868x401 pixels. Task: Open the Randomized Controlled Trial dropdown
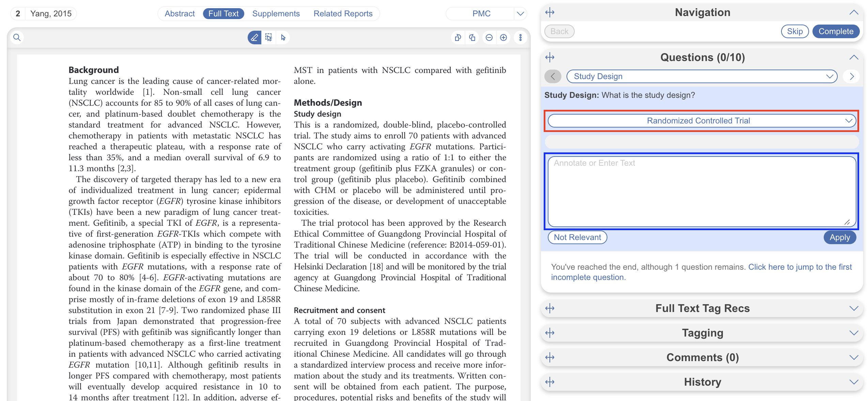[x=702, y=121]
